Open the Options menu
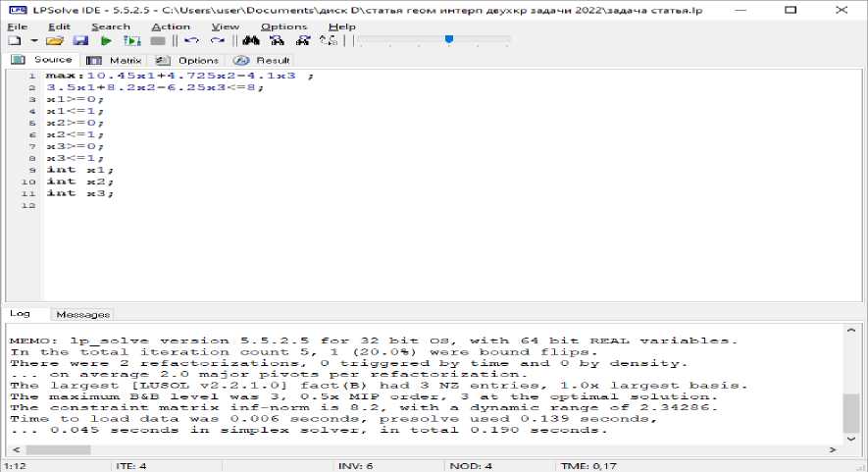Viewport: 868px width, 472px height. pos(284,26)
